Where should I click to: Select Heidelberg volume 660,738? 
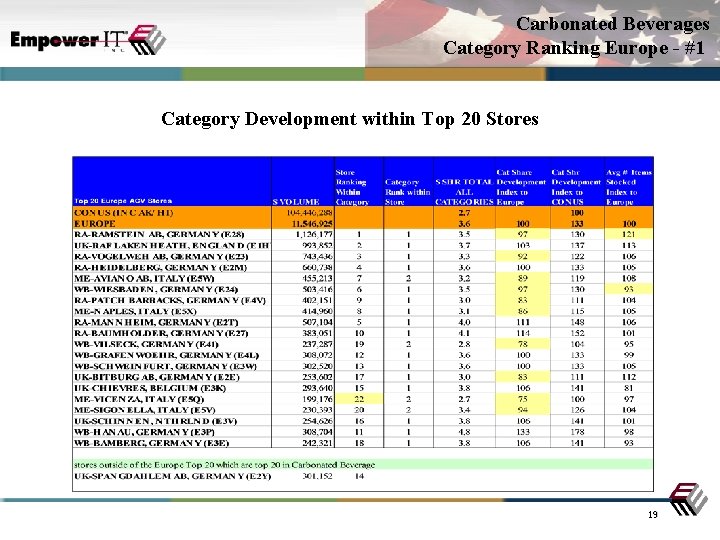coord(318,268)
